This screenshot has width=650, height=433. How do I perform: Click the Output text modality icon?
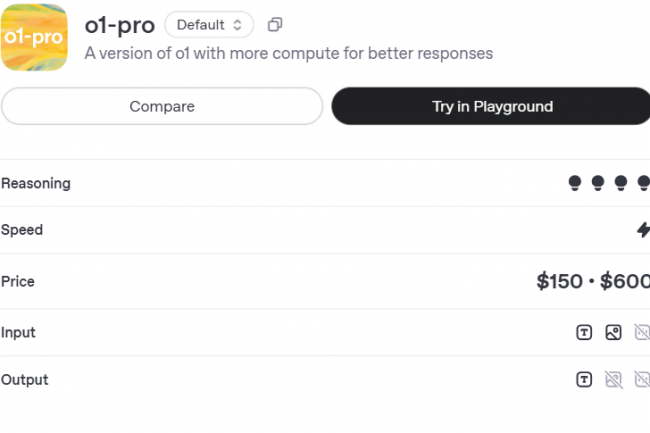584,380
